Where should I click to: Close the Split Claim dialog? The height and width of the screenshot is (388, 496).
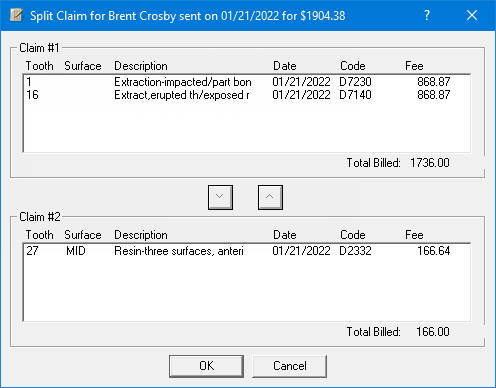click(x=472, y=15)
